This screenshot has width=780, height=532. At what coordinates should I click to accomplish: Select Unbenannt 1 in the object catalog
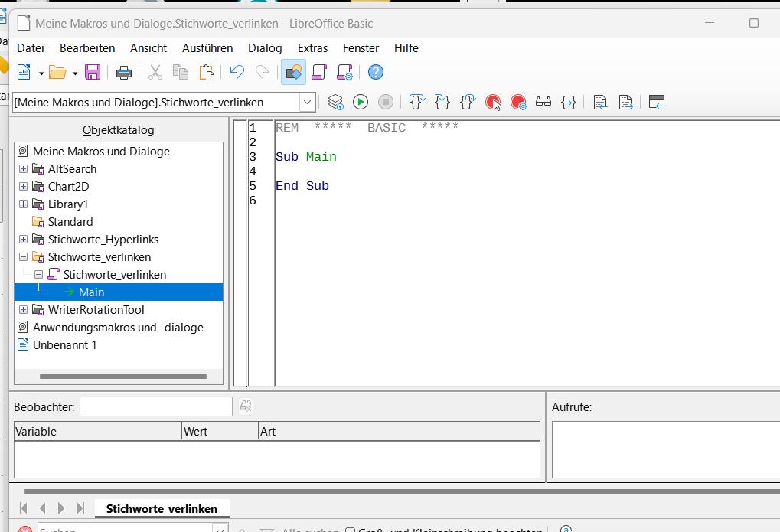click(64, 345)
